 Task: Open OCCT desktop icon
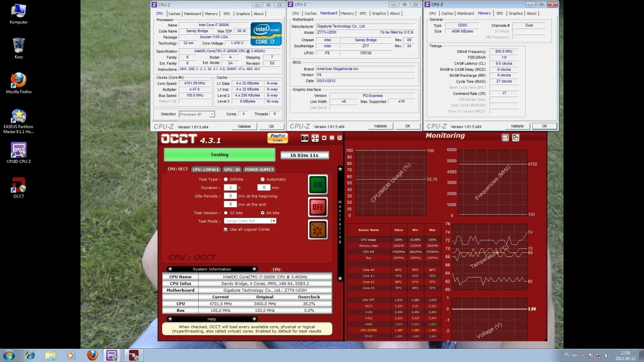[19, 188]
